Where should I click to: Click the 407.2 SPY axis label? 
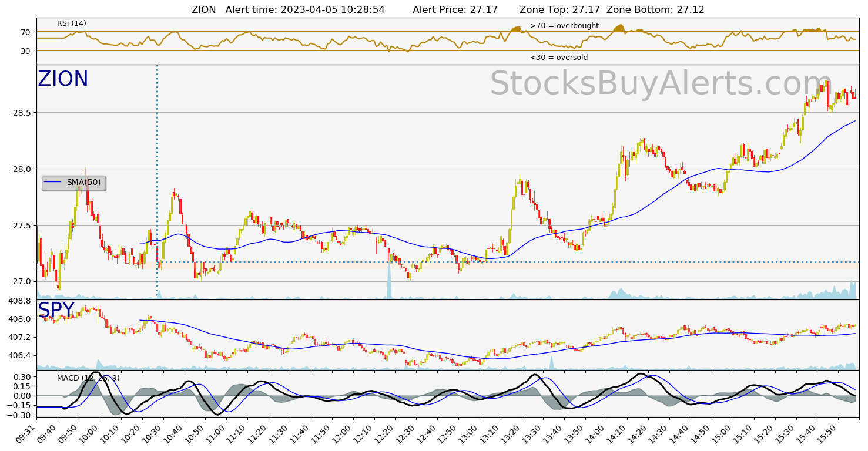20,337
